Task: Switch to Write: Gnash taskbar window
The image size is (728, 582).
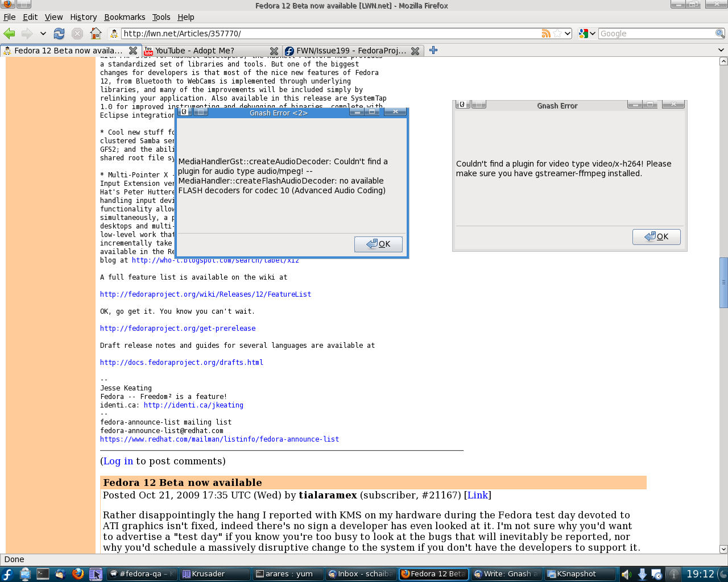Action: point(507,574)
